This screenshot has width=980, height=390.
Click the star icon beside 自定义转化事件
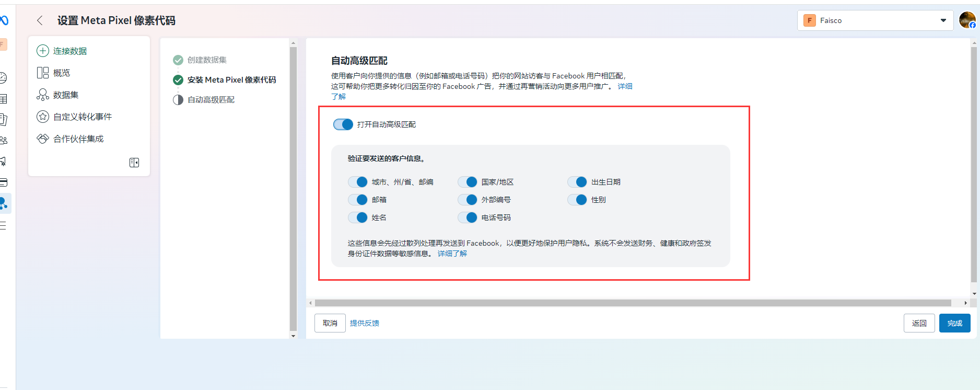click(x=43, y=117)
